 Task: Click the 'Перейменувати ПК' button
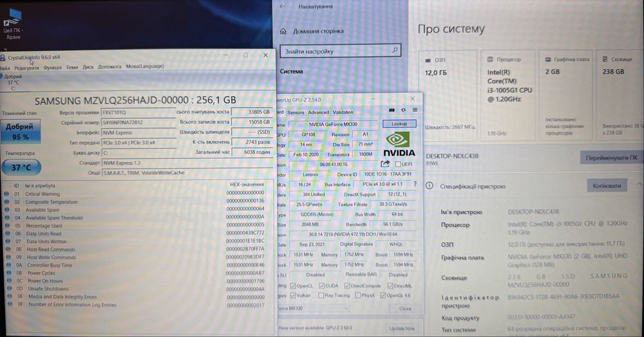pyautogui.click(x=612, y=158)
